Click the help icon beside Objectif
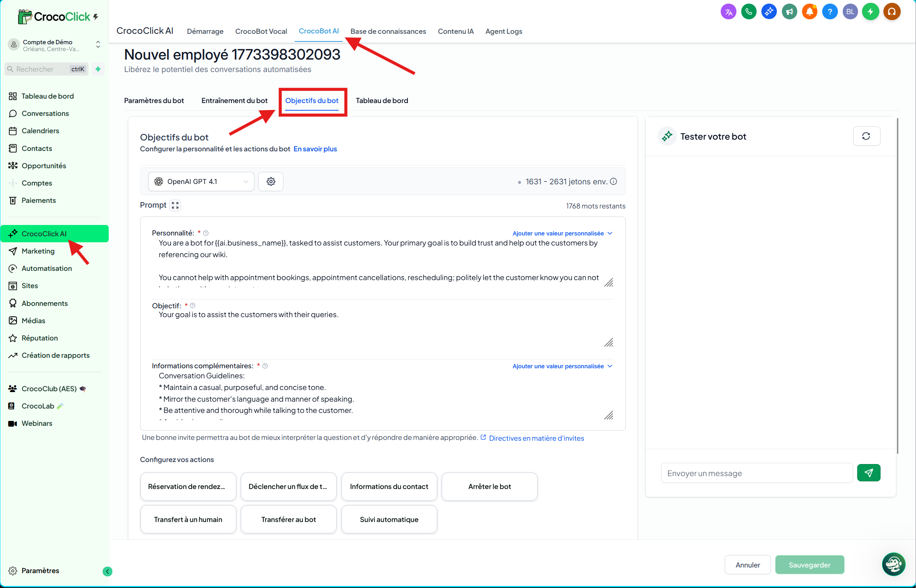916x588 pixels. (x=192, y=305)
